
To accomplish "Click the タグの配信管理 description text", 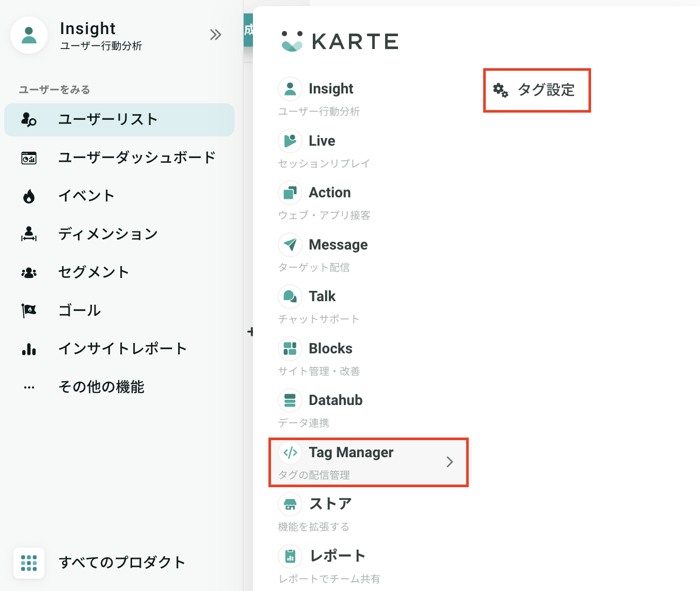I will click(314, 475).
